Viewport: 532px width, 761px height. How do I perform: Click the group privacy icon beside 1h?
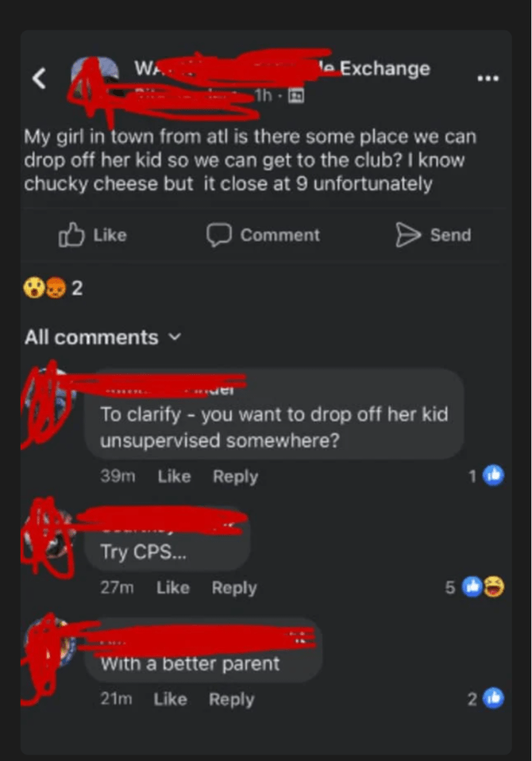click(x=296, y=96)
